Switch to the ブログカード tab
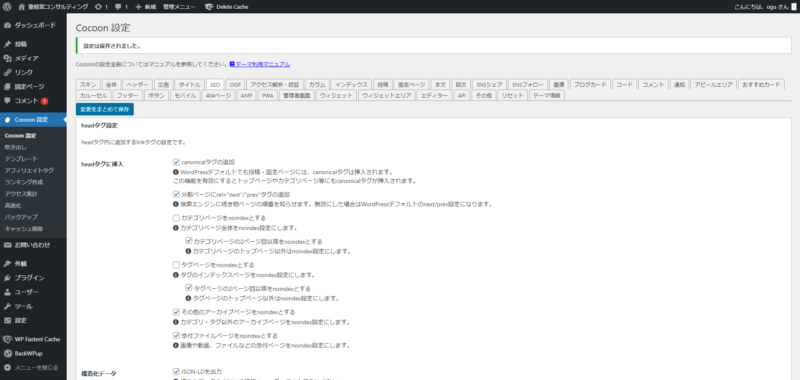 pyautogui.click(x=590, y=85)
